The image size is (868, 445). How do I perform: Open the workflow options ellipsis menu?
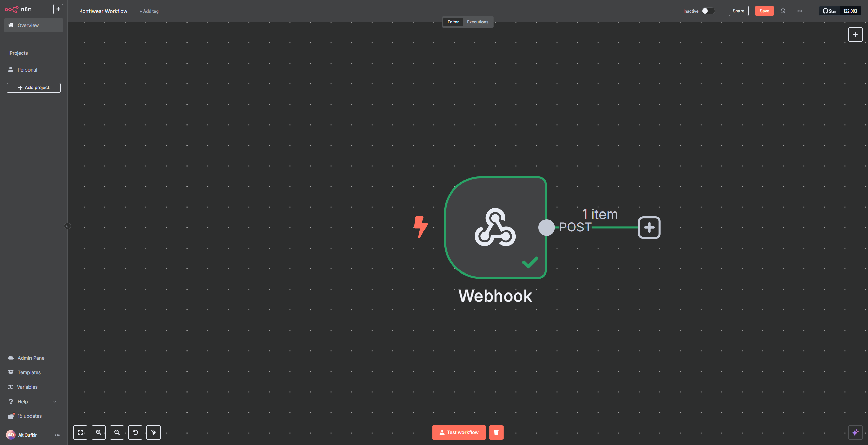[x=800, y=11]
